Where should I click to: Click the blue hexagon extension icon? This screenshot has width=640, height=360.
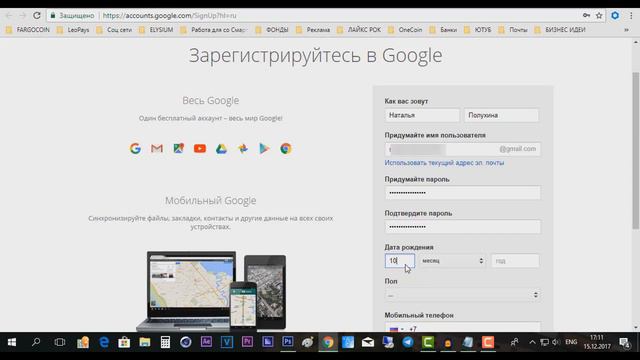pyautogui.click(x=615, y=16)
